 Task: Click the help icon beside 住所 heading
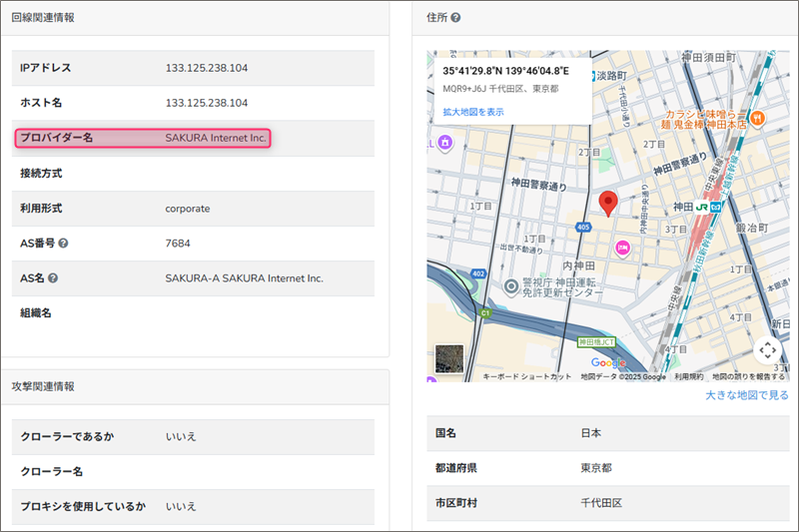455,18
